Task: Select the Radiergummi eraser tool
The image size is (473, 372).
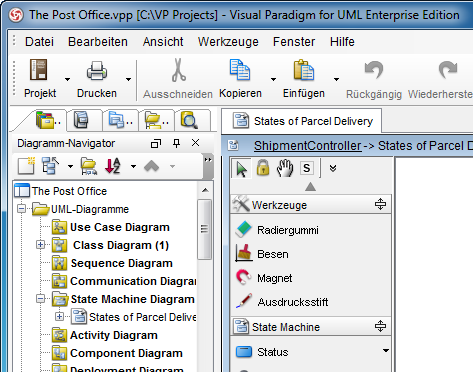Action: (x=277, y=230)
